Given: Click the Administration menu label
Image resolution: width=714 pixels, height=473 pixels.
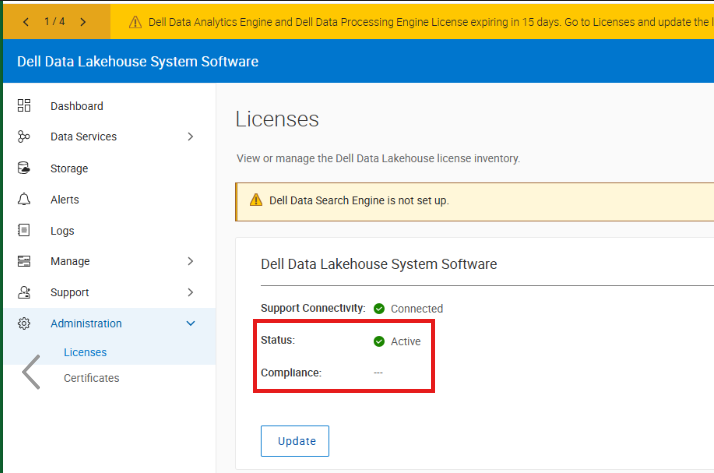Looking at the screenshot, I should (x=86, y=323).
